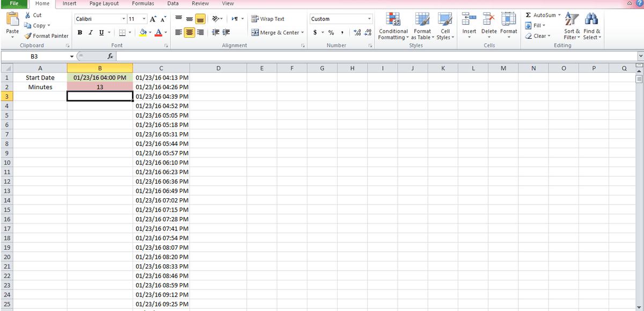Click the AutoSum button

(x=542, y=15)
